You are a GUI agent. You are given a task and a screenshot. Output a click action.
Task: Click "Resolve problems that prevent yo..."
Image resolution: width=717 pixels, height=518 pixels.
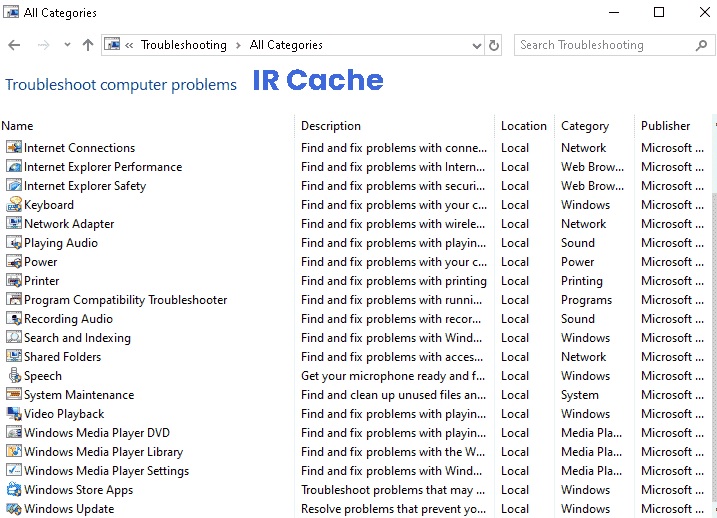coord(393,508)
